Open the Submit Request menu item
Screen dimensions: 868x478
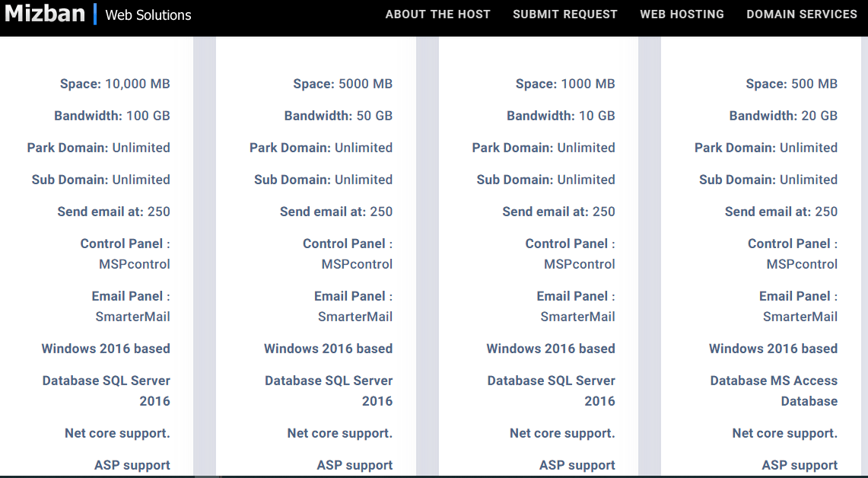point(564,14)
